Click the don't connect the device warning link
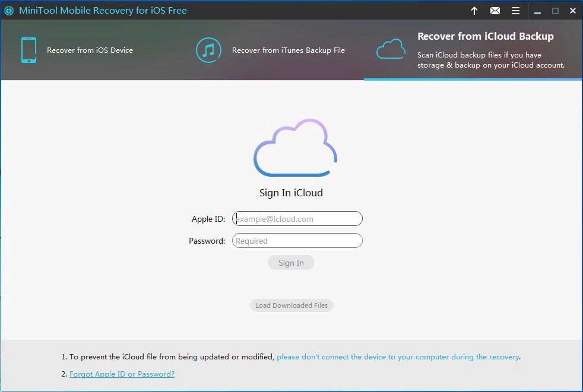This screenshot has width=583, height=392. 398,357
